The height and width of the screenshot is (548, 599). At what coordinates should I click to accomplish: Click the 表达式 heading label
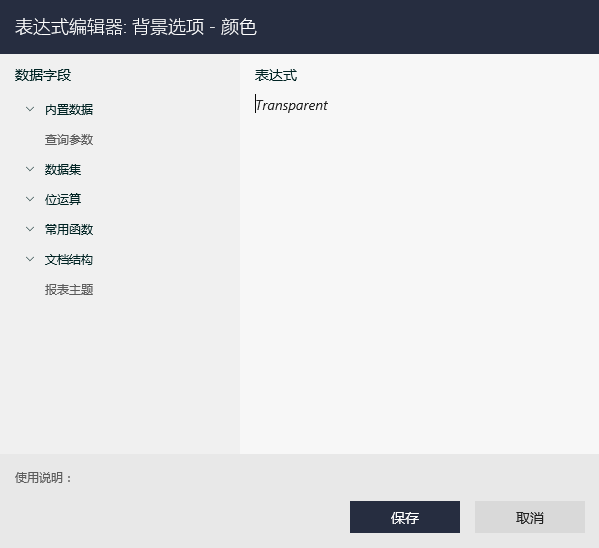pos(276,75)
